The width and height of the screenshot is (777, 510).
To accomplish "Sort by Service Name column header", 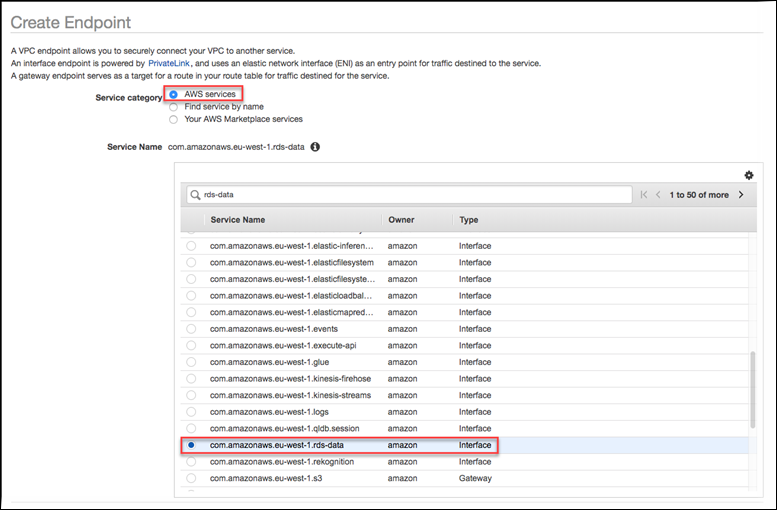I will tap(237, 219).
